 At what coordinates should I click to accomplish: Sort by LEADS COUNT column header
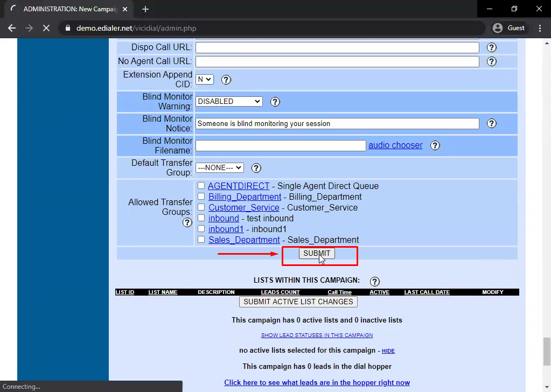(x=280, y=292)
